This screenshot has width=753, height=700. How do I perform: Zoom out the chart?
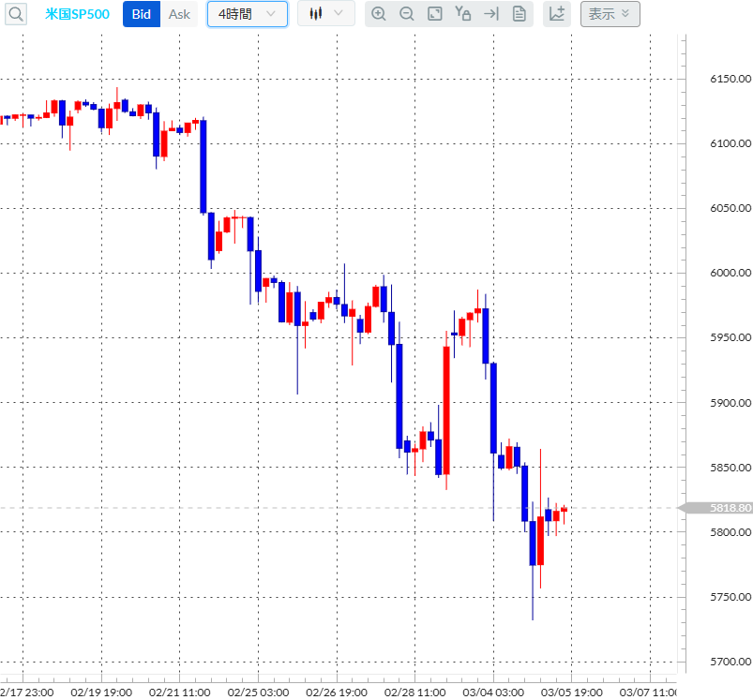407,14
